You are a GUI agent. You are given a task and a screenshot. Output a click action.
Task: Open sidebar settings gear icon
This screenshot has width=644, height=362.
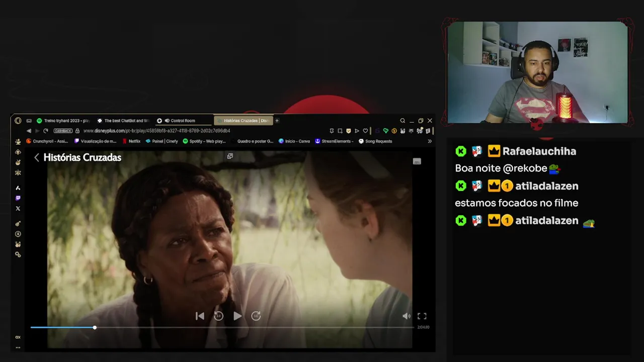point(18,254)
